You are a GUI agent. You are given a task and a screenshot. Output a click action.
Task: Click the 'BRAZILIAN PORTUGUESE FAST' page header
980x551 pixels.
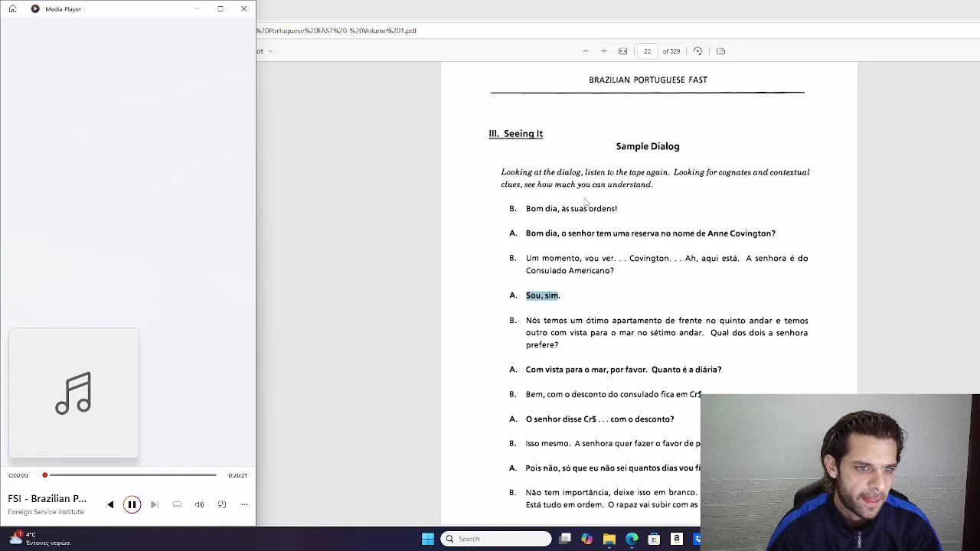pos(648,80)
